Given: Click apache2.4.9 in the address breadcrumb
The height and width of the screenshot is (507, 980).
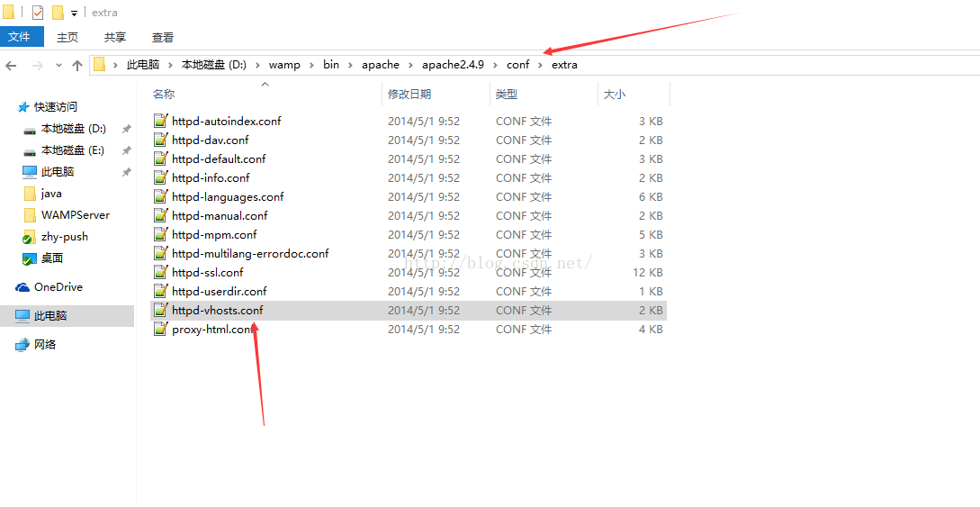Looking at the screenshot, I should (453, 65).
